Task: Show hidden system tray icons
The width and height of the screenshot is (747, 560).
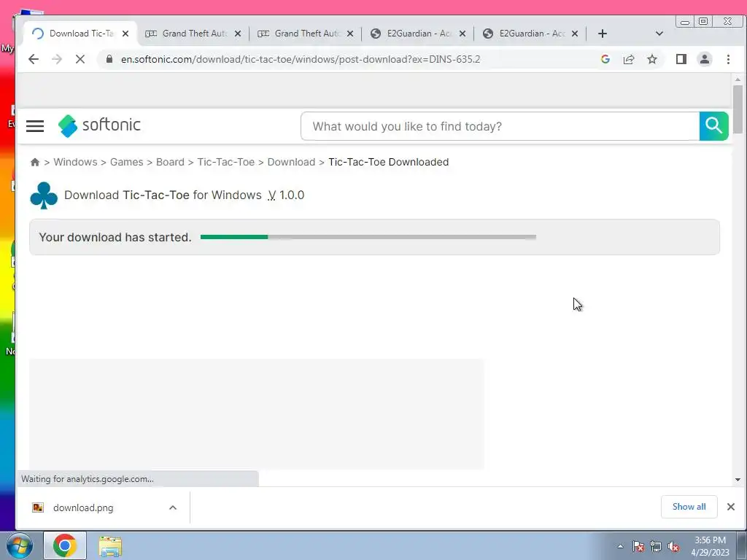Action: (620, 547)
